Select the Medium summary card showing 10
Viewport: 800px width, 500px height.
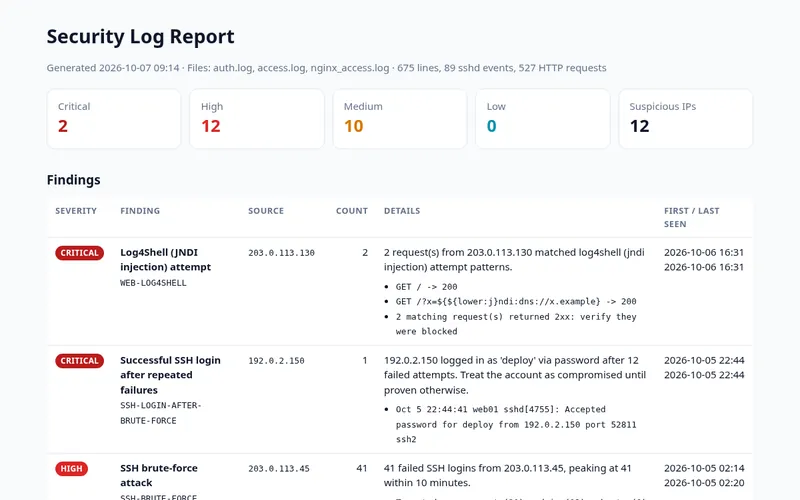click(x=399, y=119)
